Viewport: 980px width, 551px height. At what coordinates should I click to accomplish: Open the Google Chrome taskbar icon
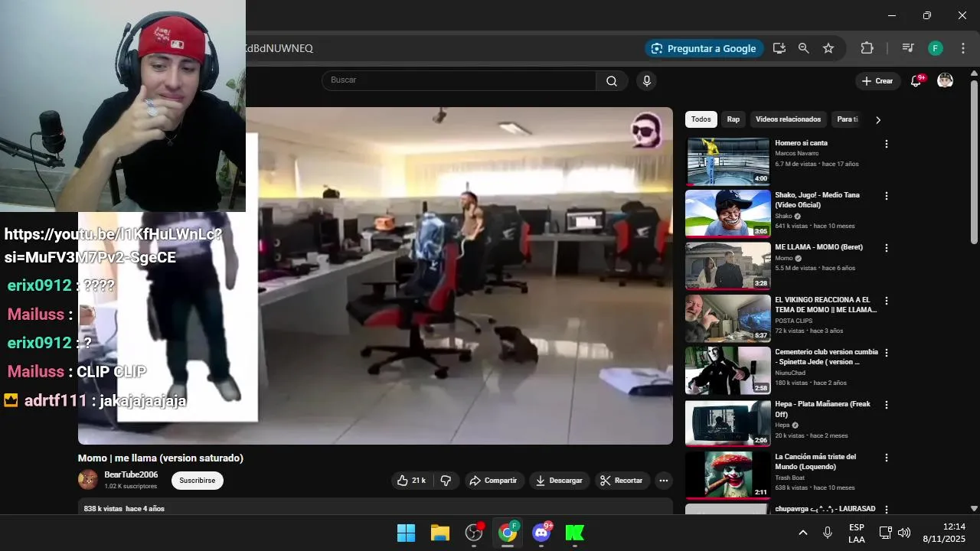pos(507,533)
